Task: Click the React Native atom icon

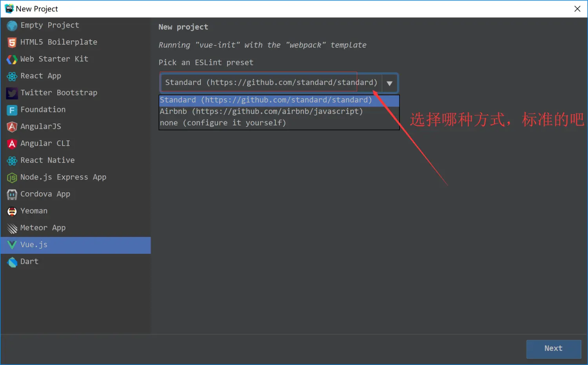Action: pos(12,161)
